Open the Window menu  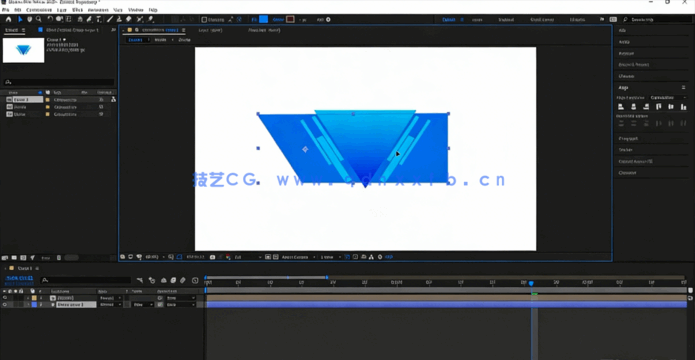click(x=135, y=9)
